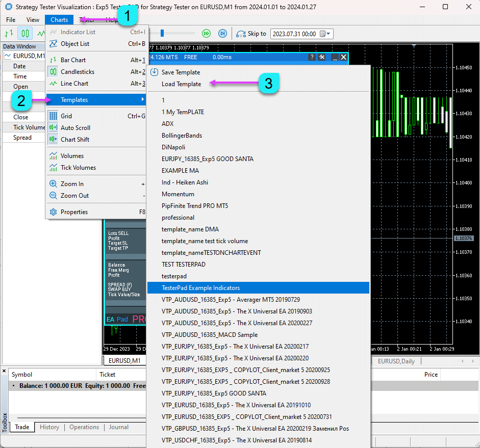Click the step-forward playback button
The width and height of the screenshot is (480, 448).
(222, 33)
